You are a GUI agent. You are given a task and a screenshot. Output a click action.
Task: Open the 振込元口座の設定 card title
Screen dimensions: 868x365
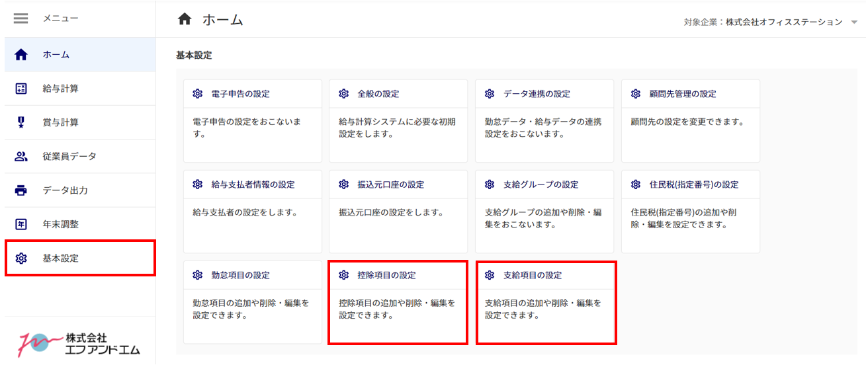pyautogui.click(x=391, y=184)
